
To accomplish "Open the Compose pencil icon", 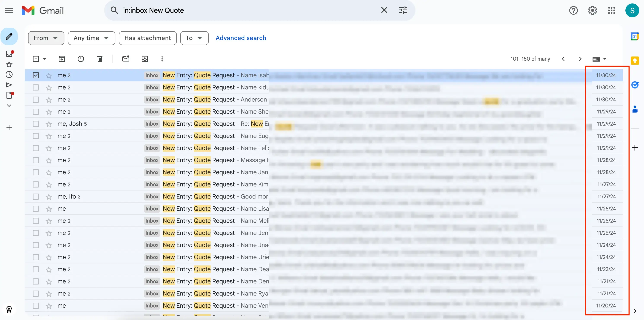I will click(x=9, y=36).
